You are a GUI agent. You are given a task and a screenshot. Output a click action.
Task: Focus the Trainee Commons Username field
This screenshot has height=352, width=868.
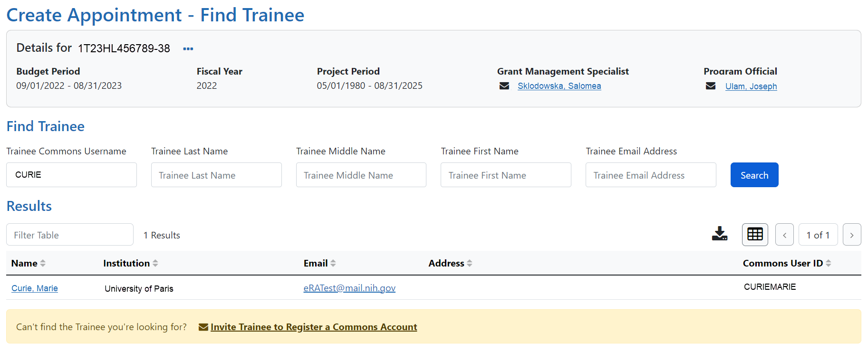point(71,175)
